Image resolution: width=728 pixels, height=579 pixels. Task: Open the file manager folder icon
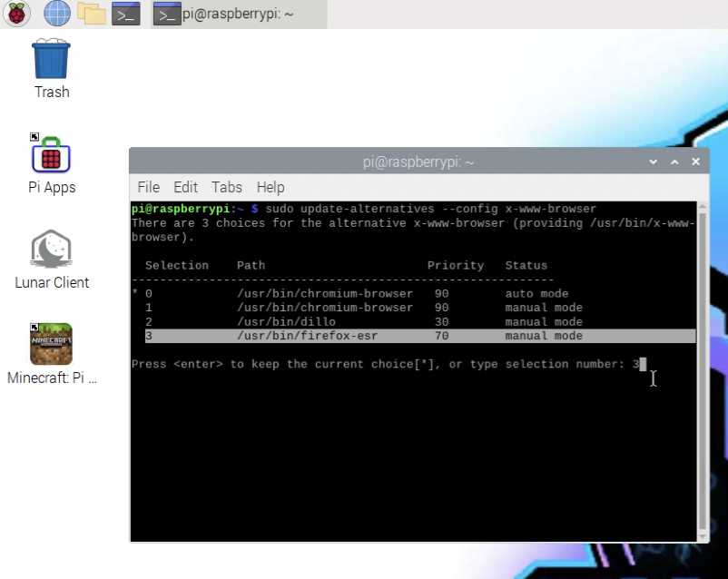coord(92,13)
